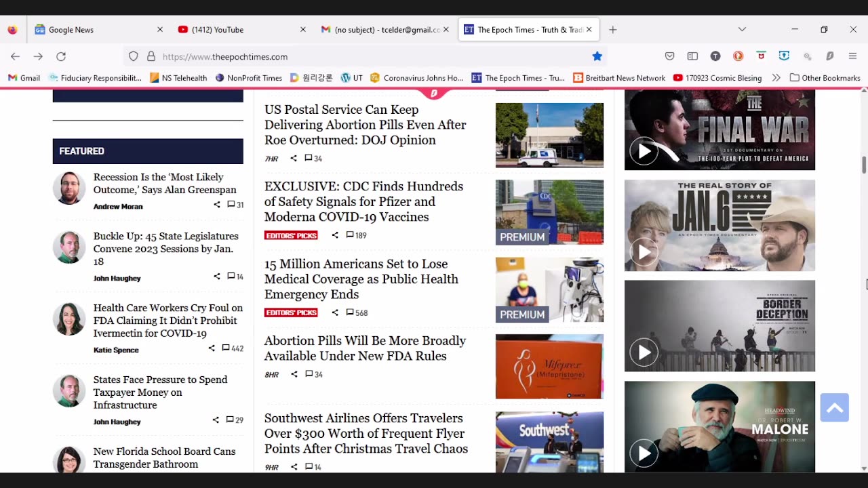
Task: Open NonProfit Times bookmark
Action: coord(248,78)
